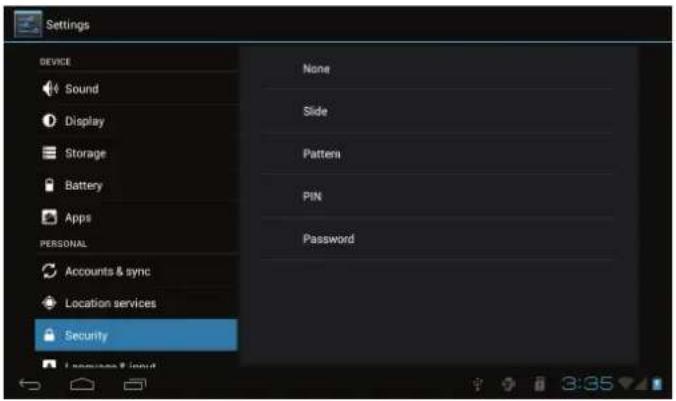
Task: Select Password lock option
Action: [x=438, y=238]
